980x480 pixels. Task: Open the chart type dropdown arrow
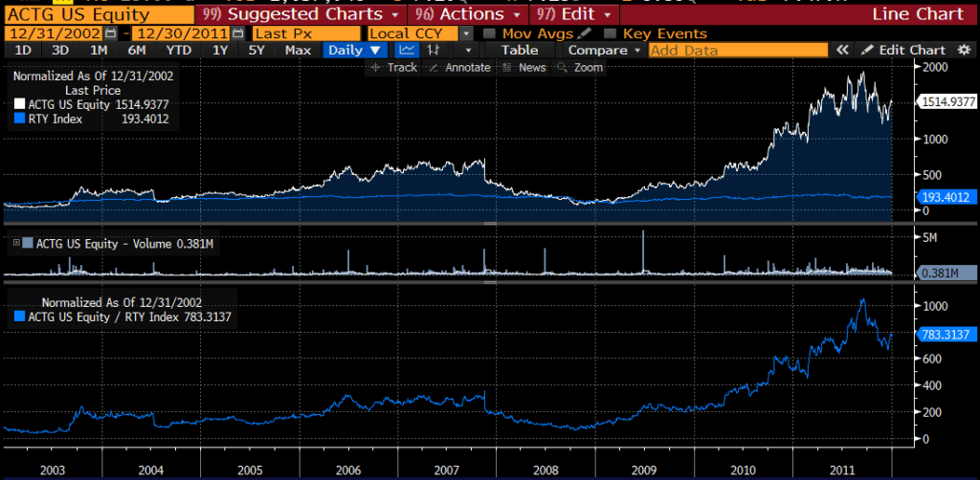[468, 51]
